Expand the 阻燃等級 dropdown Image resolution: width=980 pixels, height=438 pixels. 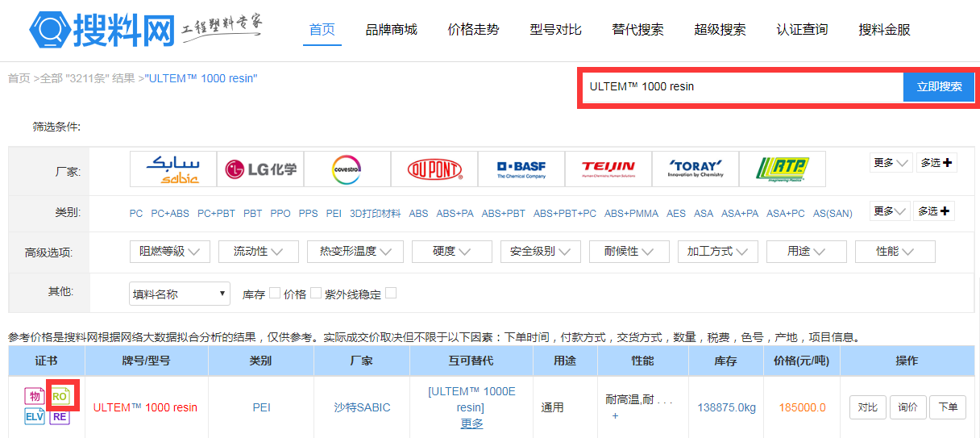169,252
